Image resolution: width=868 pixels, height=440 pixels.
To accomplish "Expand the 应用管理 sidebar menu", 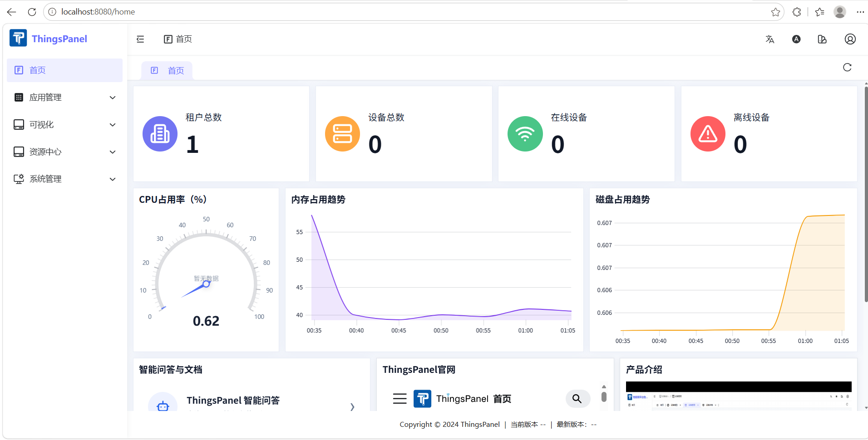I will pyautogui.click(x=64, y=98).
